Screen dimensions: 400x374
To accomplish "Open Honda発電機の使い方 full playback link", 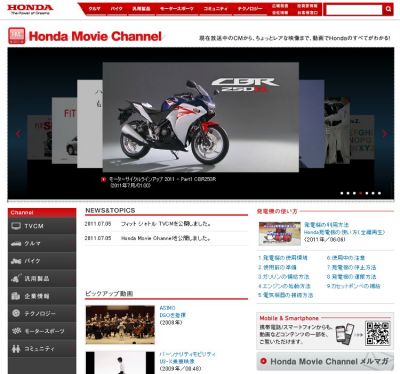I will click(x=344, y=232).
